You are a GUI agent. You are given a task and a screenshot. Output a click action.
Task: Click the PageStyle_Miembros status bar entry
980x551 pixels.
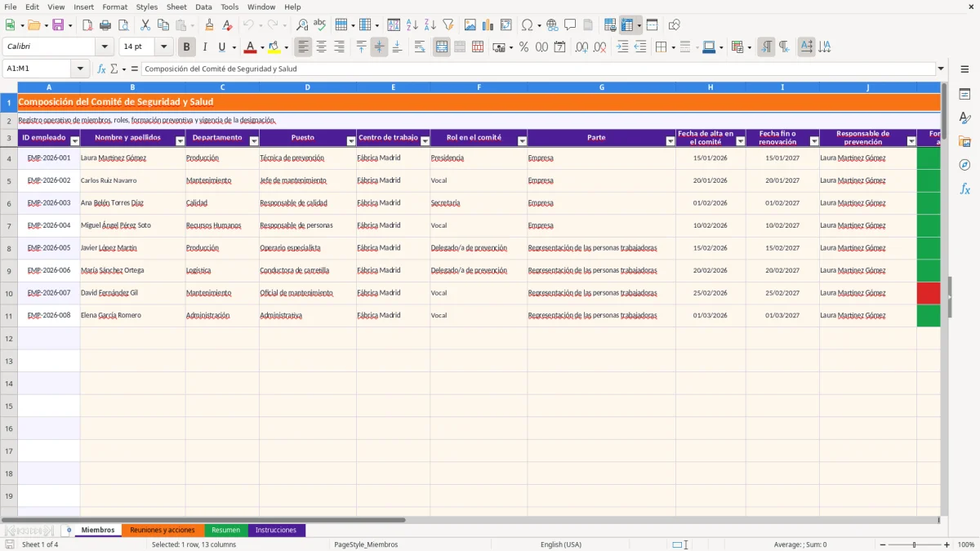[366, 544]
